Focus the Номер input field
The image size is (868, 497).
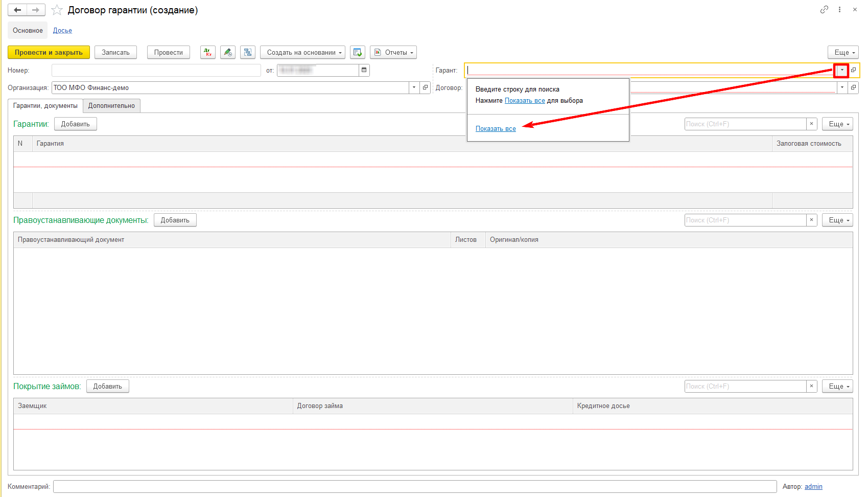click(x=156, y=70)
